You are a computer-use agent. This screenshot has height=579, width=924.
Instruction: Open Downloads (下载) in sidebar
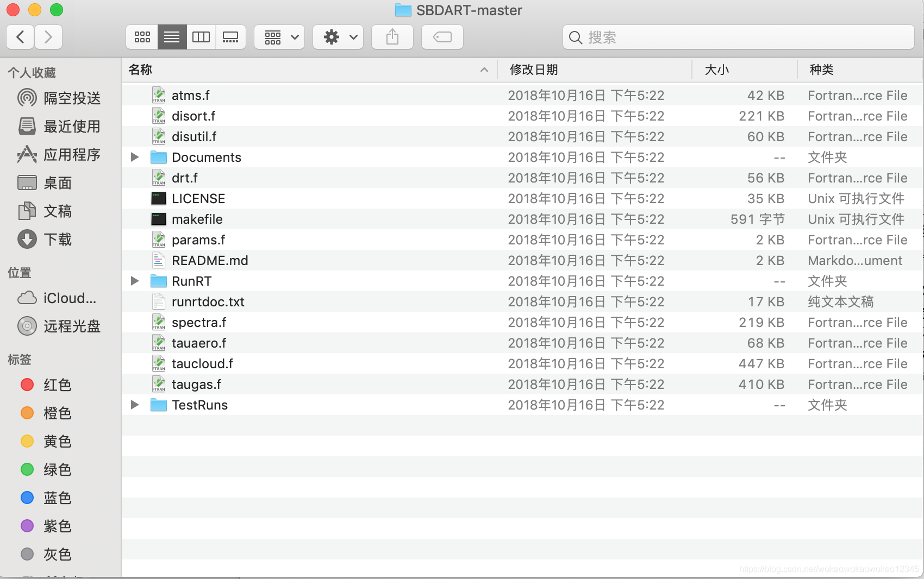click(x=45, y=240)
